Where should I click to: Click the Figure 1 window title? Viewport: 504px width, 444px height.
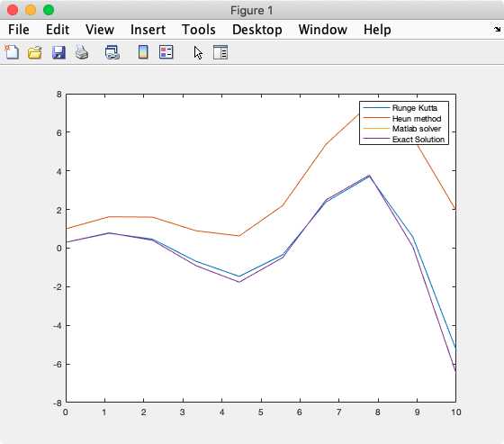tap(252, 10)
